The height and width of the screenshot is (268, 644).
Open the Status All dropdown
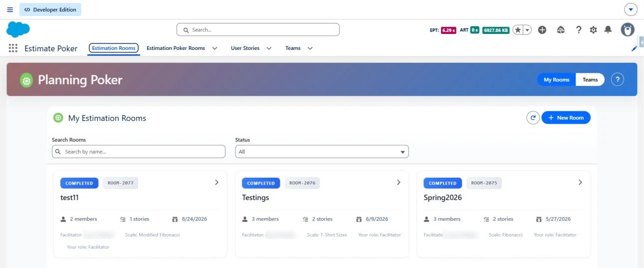(322, 152)
